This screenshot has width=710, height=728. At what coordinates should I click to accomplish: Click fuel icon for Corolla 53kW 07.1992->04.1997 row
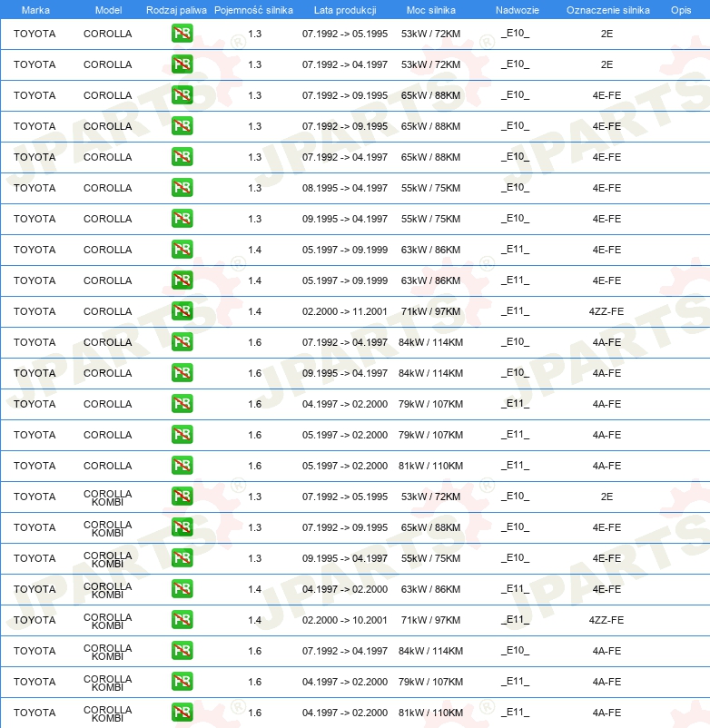[182, 64]
